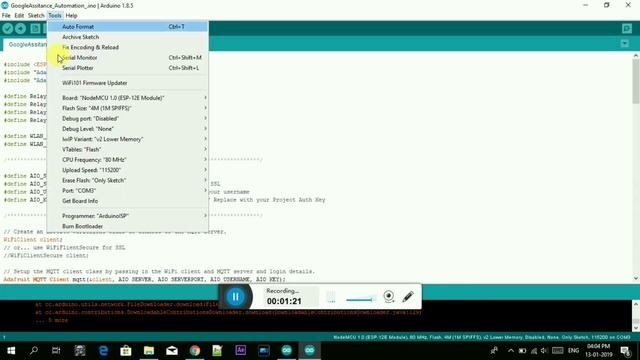This screenshot has width=640, height=360.
Task: Open the taskbar clock and date
Action: tap(599, 350)
